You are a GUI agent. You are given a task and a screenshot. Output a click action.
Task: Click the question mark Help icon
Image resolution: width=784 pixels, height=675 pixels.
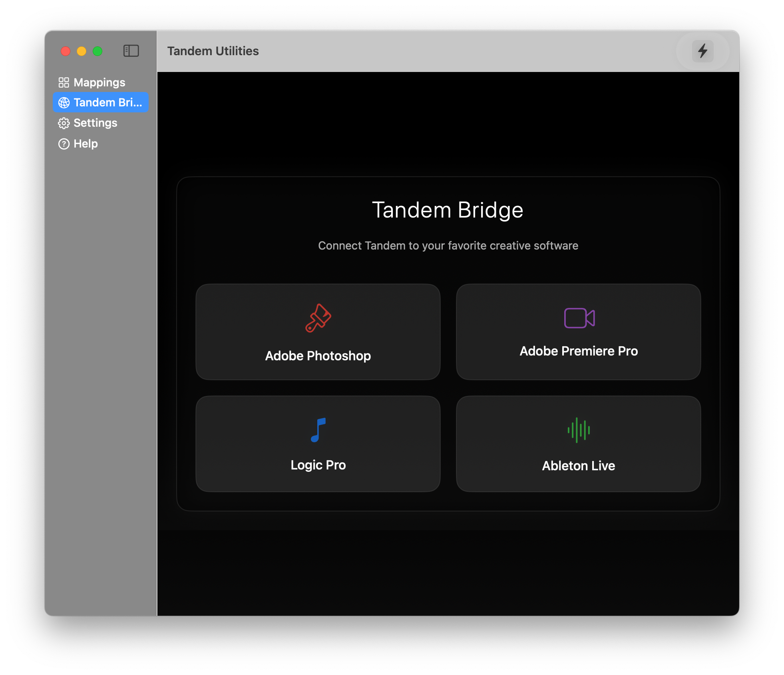[64, 144]
